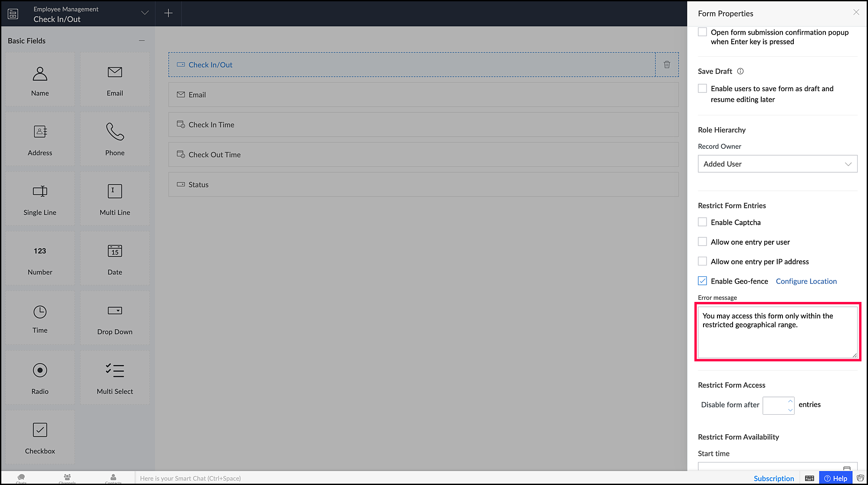Open the Record Owner dropdown
The width and height of the screenshot is (868, 485).
[x=777, y=164]
